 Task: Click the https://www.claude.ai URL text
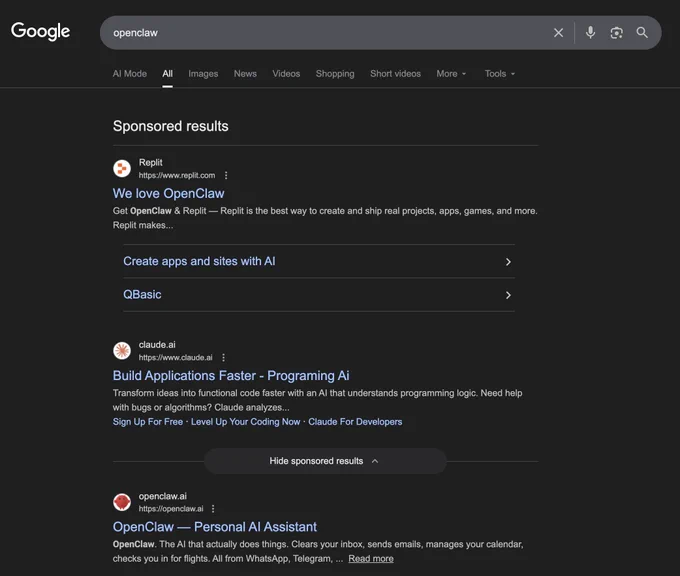pos(175,357)
